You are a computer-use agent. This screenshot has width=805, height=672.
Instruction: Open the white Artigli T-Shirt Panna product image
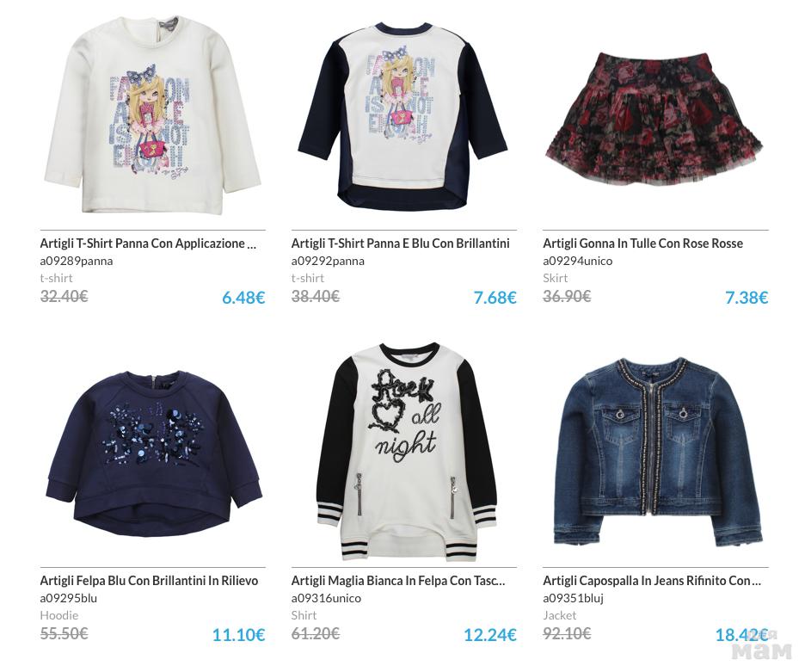(x=152, y=116)
